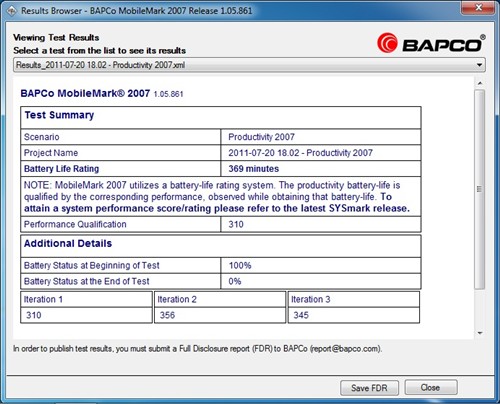Select the 369 minutes battery life value
This screenshot has width=500, height=404.
(x=254, y=169)
